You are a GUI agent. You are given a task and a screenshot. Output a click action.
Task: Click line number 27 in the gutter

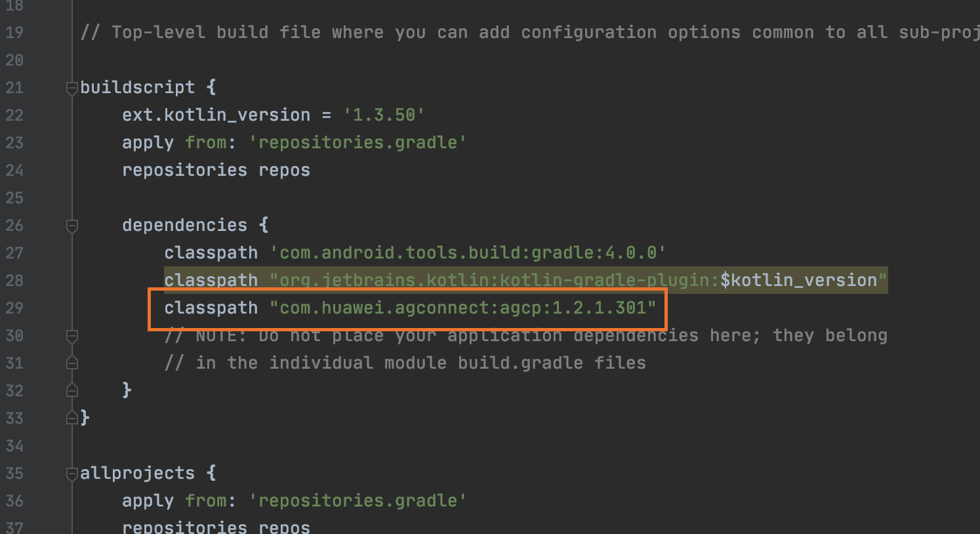pyautogui.click(x=14, y=253)
